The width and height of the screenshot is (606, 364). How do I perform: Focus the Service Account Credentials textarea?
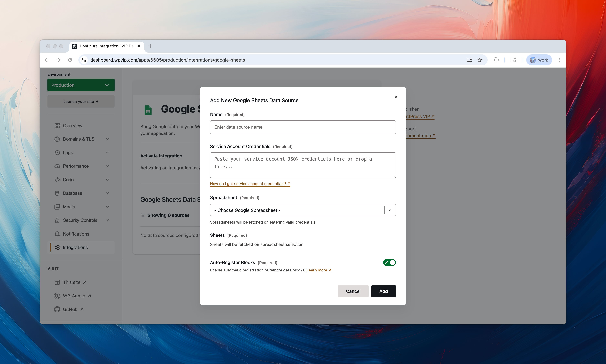[303, 165]
